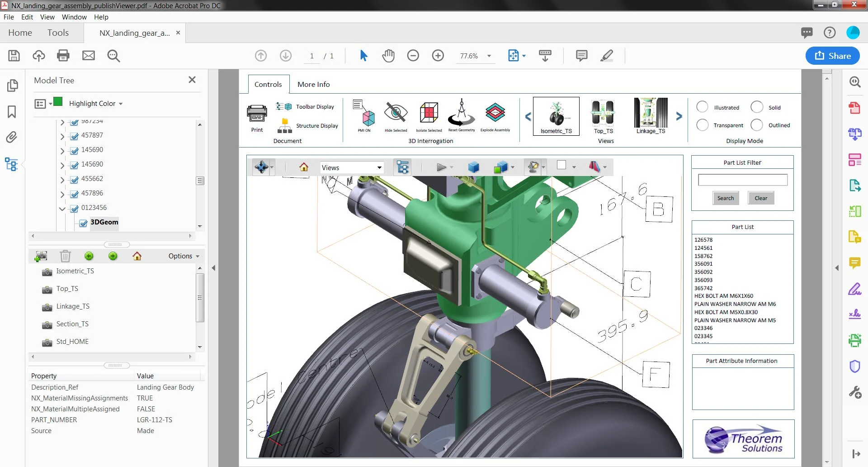Click the Search button in Part List Filter
This screenshot has height=467, width=868.
point(726,198)
